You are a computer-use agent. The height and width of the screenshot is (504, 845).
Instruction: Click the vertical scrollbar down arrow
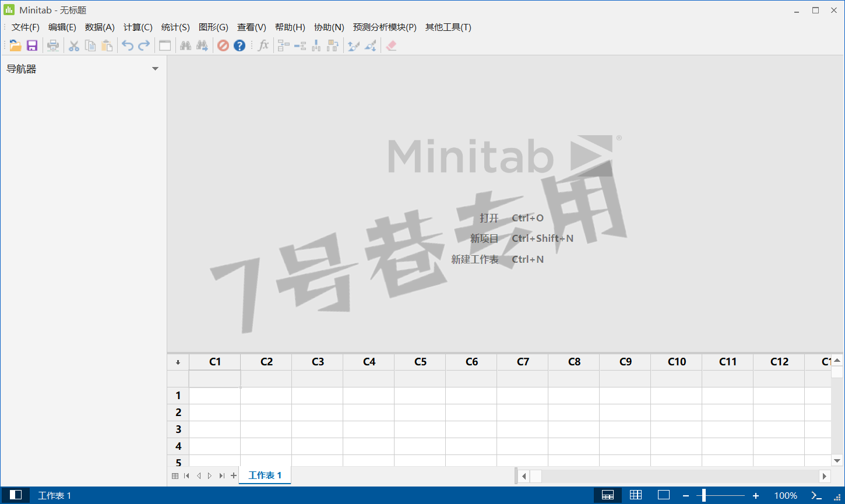(x=837, y=460)
